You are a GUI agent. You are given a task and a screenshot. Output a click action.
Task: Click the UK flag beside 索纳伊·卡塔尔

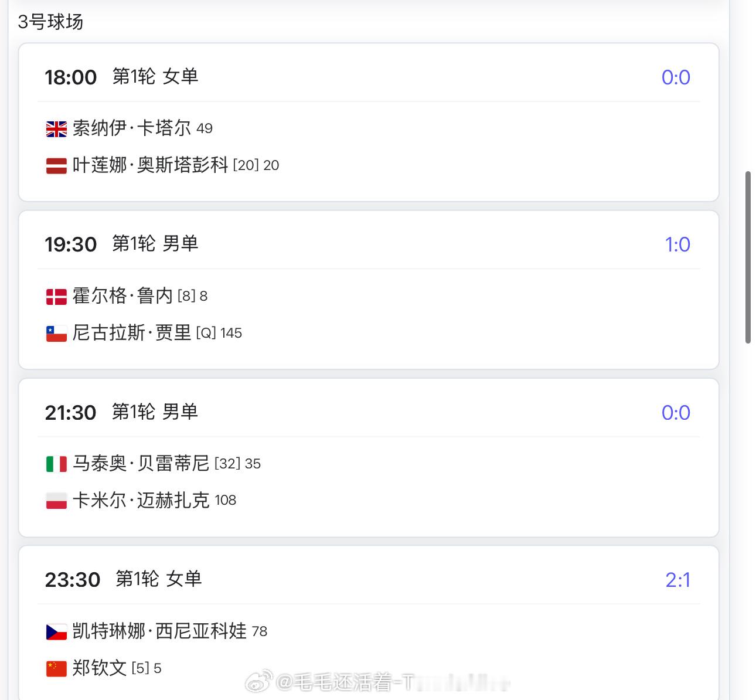click(x=56, y=129)
